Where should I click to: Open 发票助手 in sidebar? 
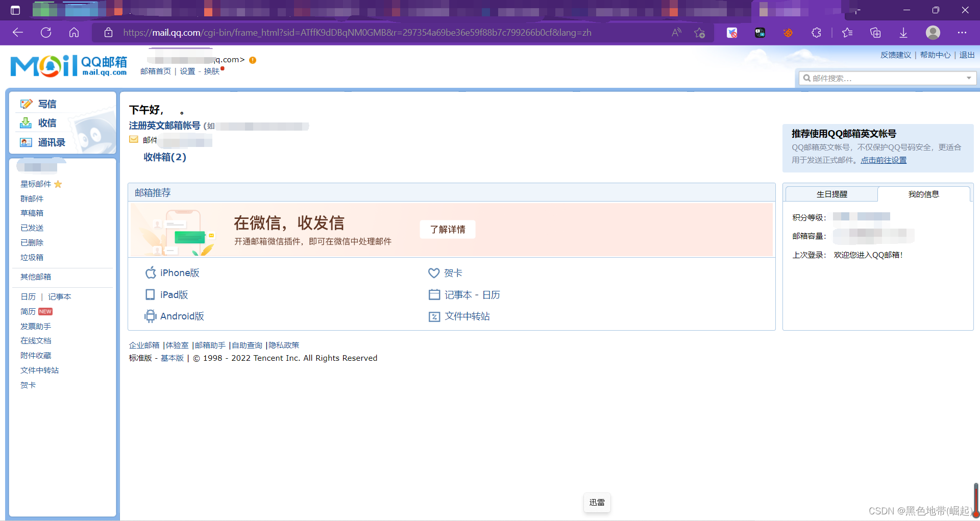[x=36, y=327]
